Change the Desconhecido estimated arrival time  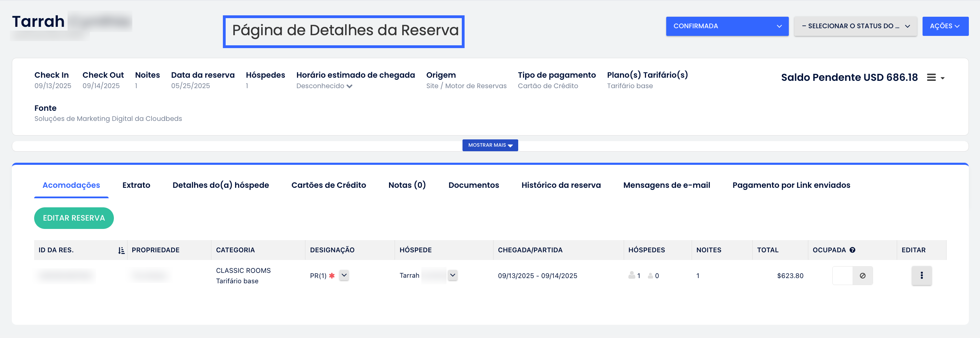[324, 86]
